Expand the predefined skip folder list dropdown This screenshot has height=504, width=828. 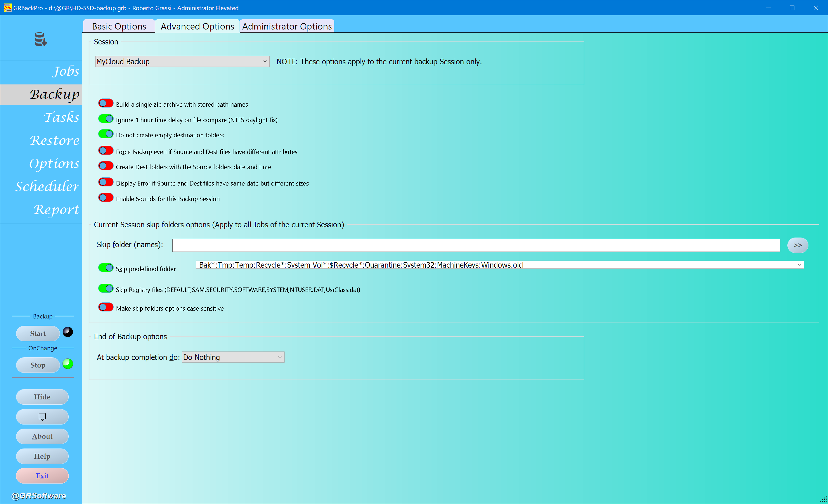click(x=799, y=265)
